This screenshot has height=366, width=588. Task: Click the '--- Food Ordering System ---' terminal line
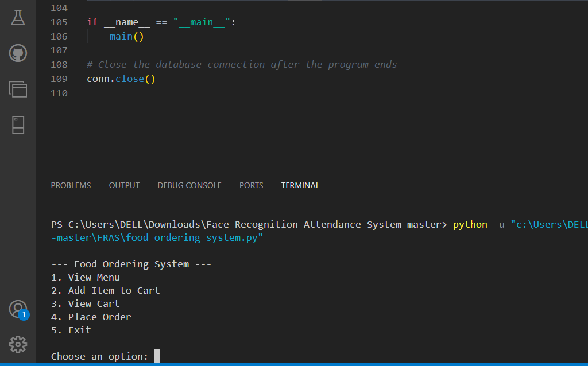click(131, 264)
